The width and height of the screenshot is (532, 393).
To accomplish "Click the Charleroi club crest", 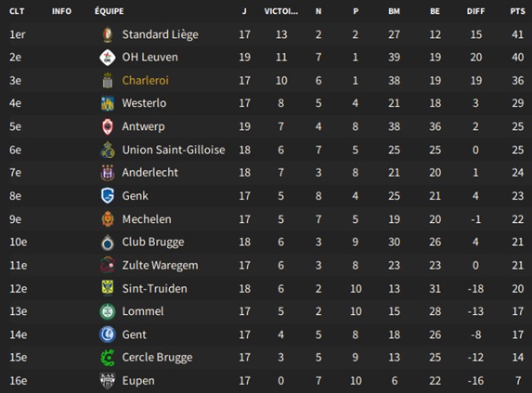I will coord(108,81).
